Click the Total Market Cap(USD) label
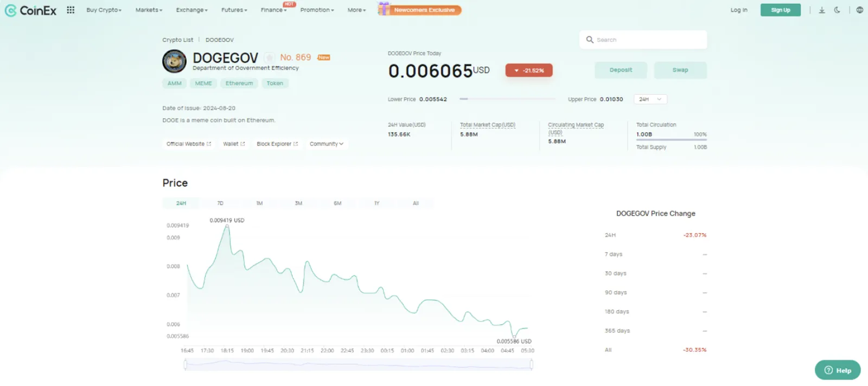The height and width of the screenshot is (386, 868). [488, 125]
